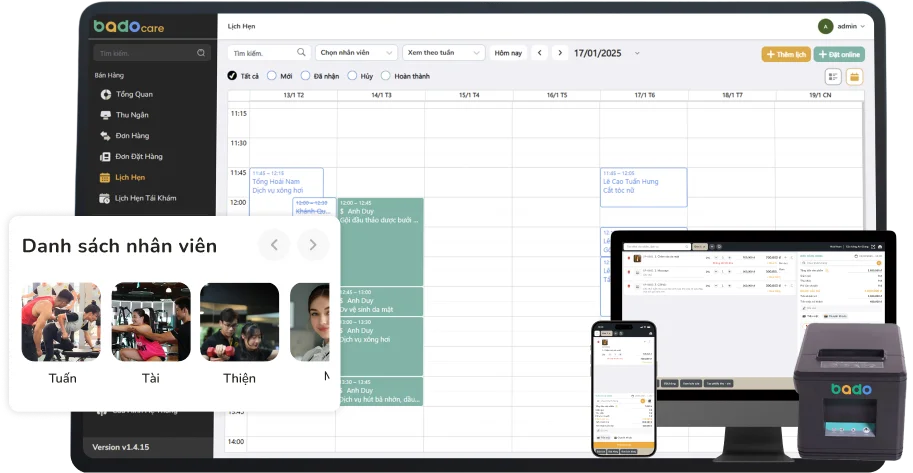Select staff photo of Tài
Screen dimensions: 913x473
point(151,322)
